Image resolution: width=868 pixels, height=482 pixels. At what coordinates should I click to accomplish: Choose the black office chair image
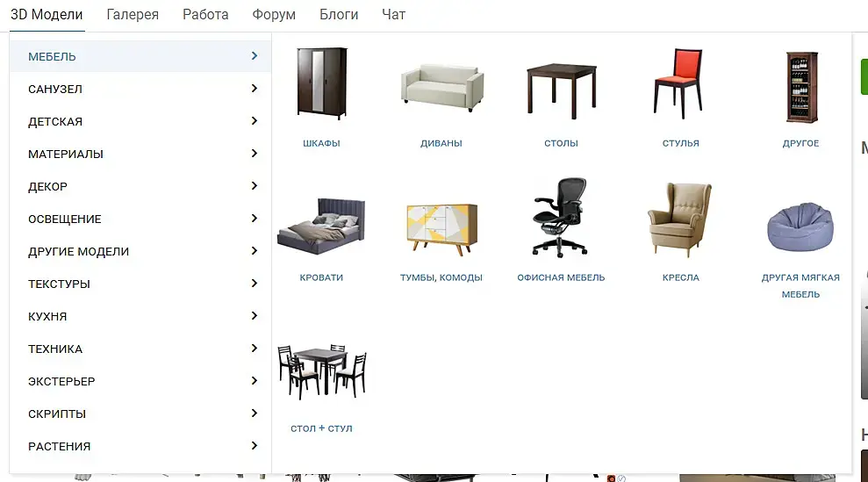coord(560,218)
